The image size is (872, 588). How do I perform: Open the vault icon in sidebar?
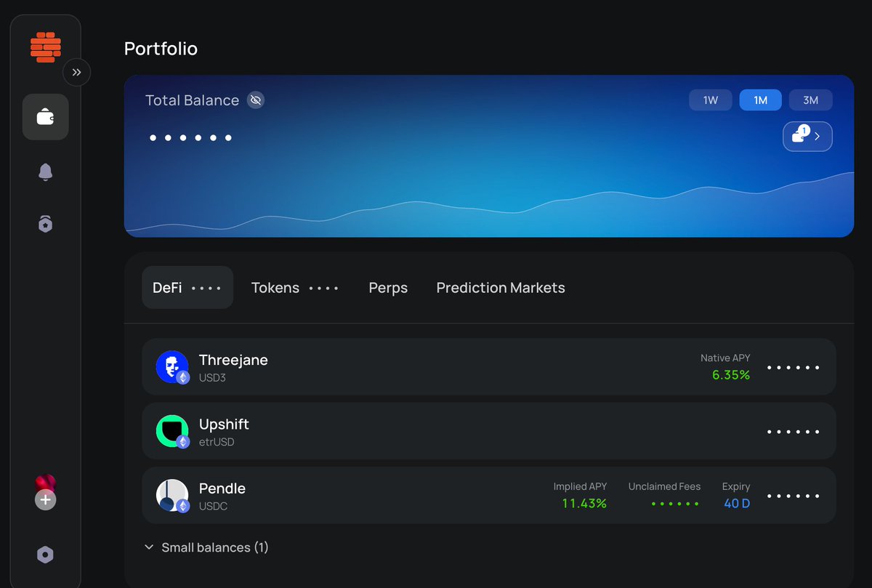pos(46,224)
